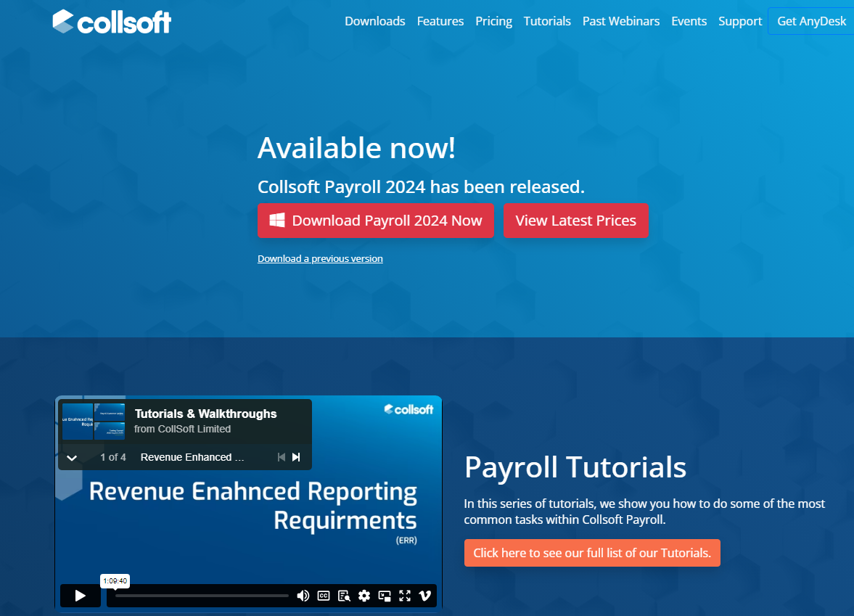Image resolution: width=854 pixels, height=616 pixels.
Task: Click to see the full list of Tutorials
Action: tap(592, 553)
